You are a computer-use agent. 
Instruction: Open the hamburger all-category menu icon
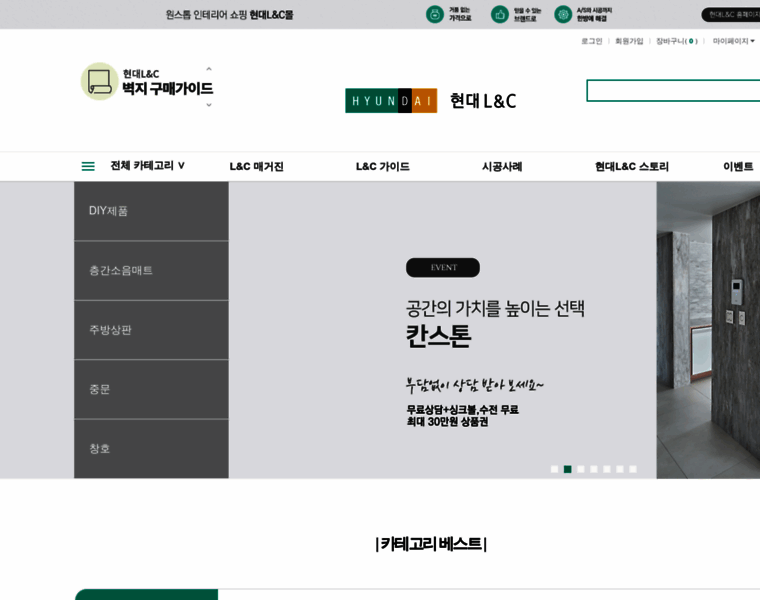[88, 166]
